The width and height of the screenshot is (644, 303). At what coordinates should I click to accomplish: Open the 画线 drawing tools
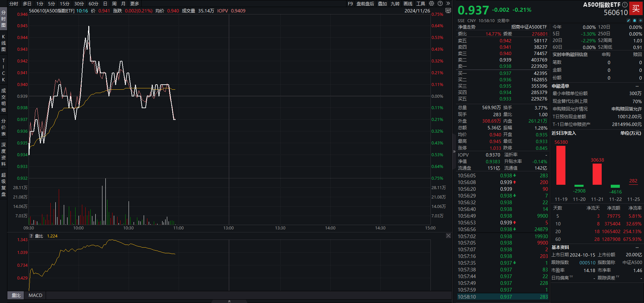(408, 4)
